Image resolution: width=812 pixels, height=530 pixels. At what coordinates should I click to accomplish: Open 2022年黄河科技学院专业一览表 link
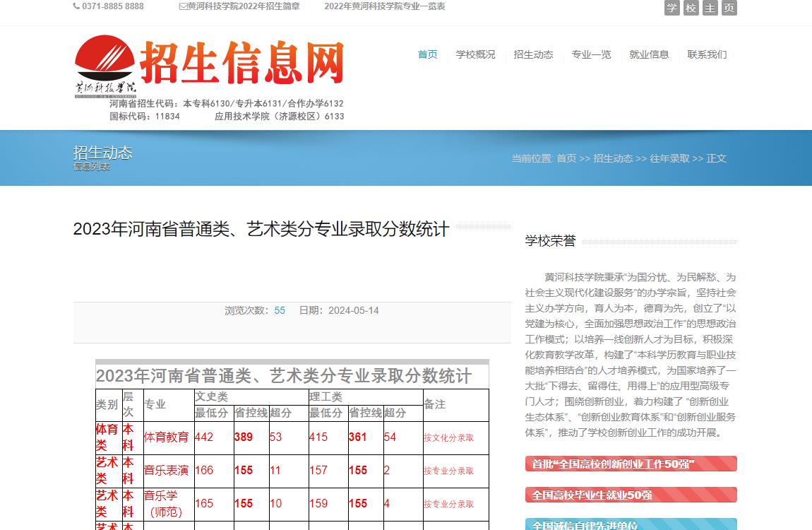click(385, 6)
